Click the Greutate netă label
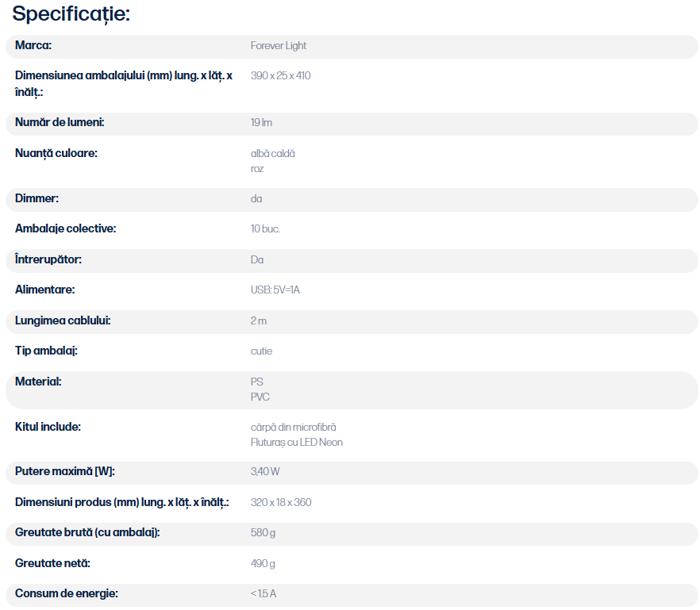The width and height of the screenshot is (700, 610). 52,563
